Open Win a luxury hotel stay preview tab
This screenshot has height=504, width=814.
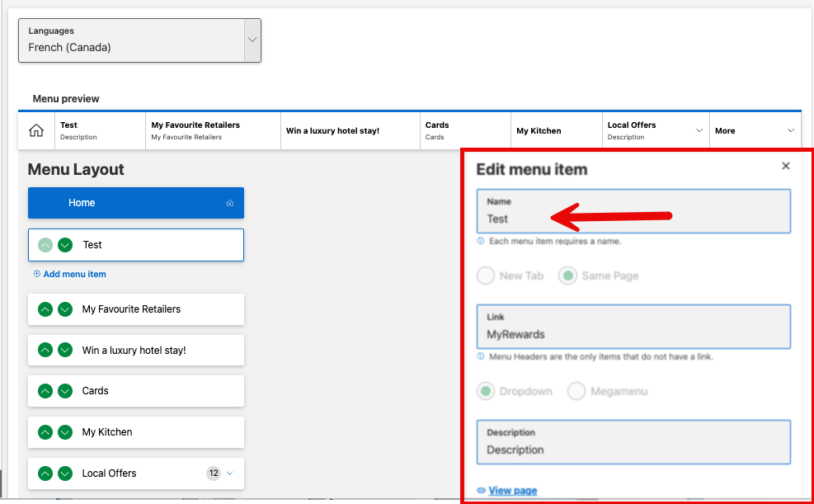click(351, 131)
